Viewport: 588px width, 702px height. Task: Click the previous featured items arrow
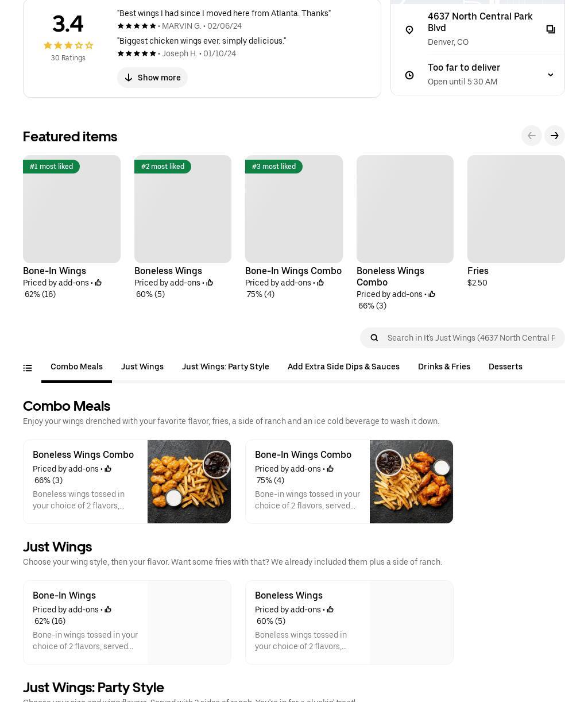click(531, 136)
